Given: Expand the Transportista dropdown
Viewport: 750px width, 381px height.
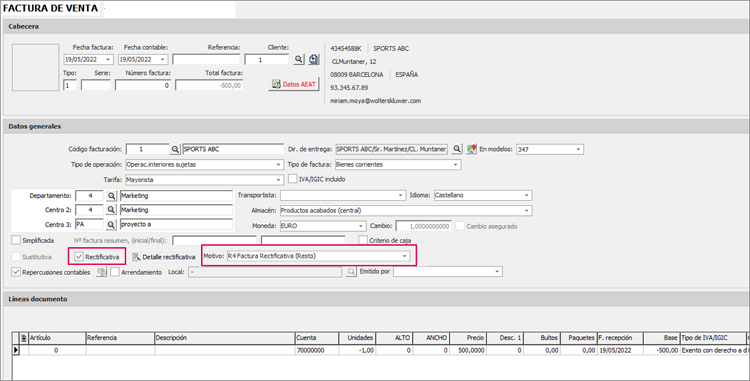Looking at the screenshot, I should pyautogui.click(x=401, y=196).
